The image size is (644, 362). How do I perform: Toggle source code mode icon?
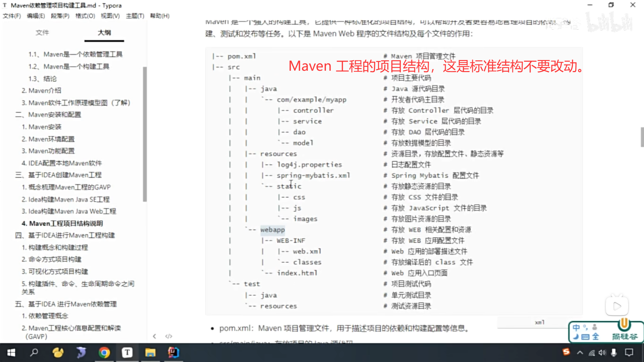169,336
